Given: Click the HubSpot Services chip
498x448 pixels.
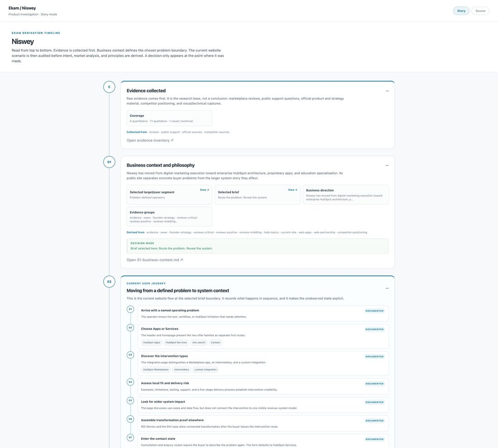Looking at the screenshot, I should coord(176,342).
